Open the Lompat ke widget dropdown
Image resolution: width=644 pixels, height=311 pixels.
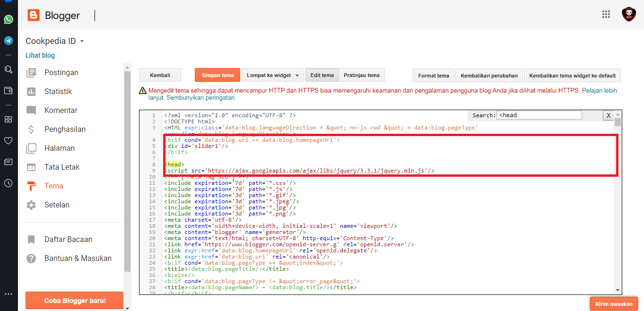[x=272, y=75]
